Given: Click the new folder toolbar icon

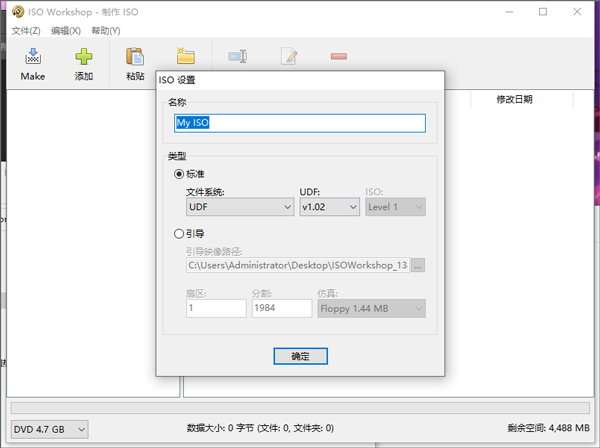Looking at the screenshot, I should (x=185, y=56).
